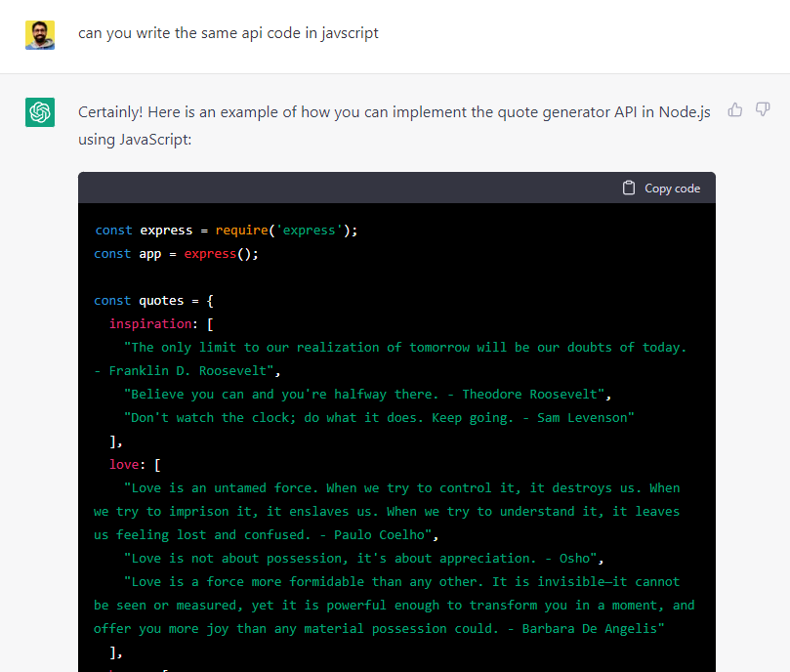Click the Sam Levenson quote line
Viewport: 790px width, 672px height.
click(x=379, y=417)
